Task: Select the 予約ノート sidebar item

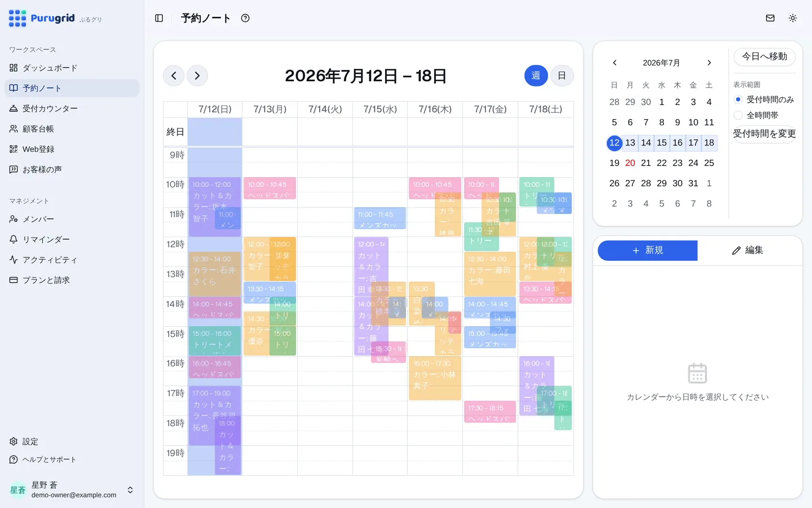Action: pos(72,88)
